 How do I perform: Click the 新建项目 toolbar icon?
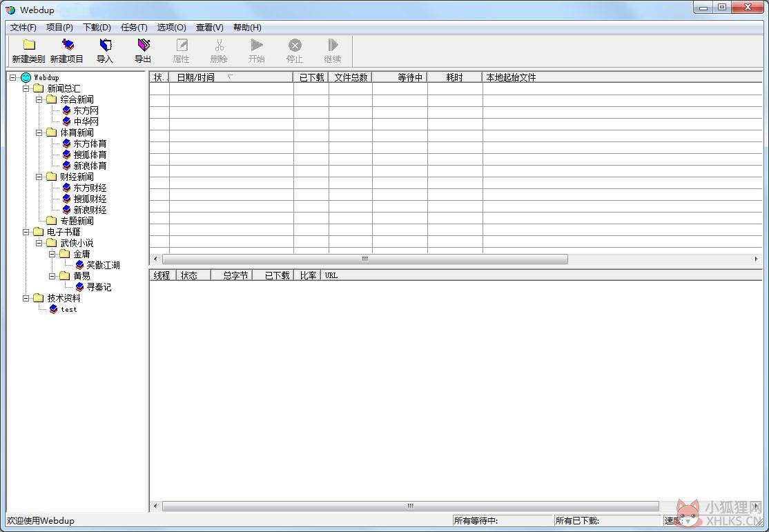coord(67,45)
